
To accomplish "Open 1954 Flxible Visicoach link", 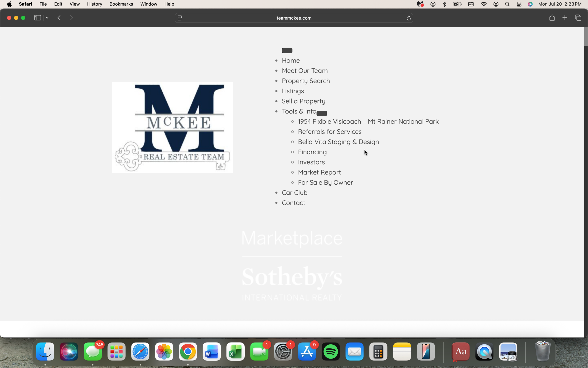I will [x=368, y=121].
